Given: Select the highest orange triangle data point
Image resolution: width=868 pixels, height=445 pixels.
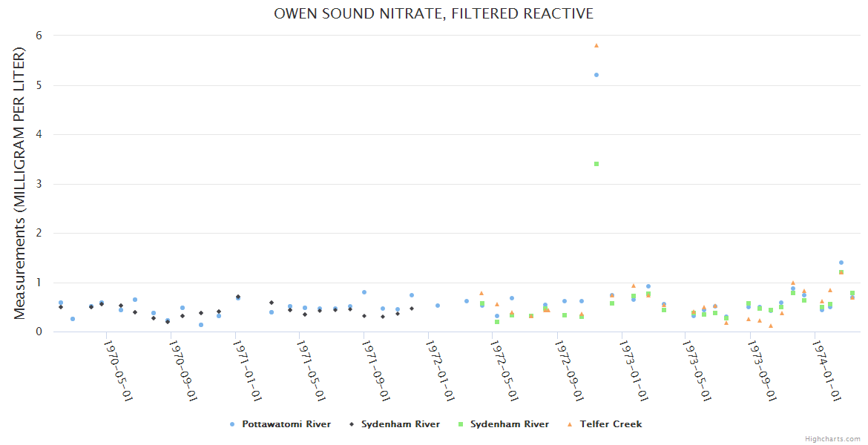Looking at the screenshot, I should [x=596, y=45].
